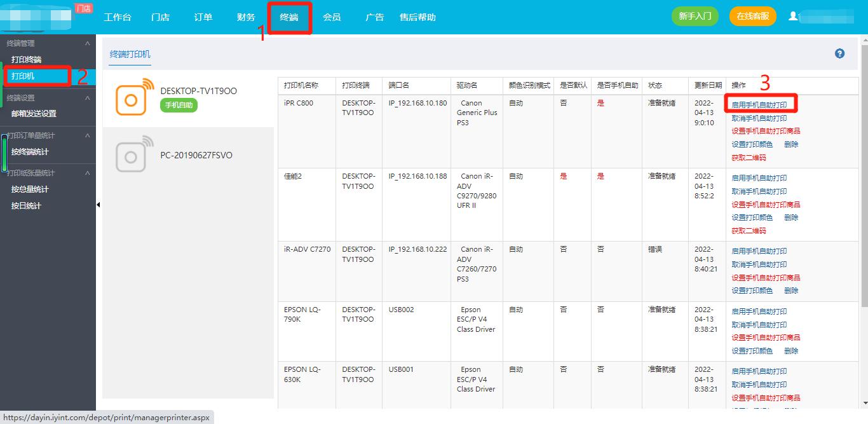This screenshot has height=424, width=868.
Task: Open 打印终端 in the sidebar
Action: 26,60
